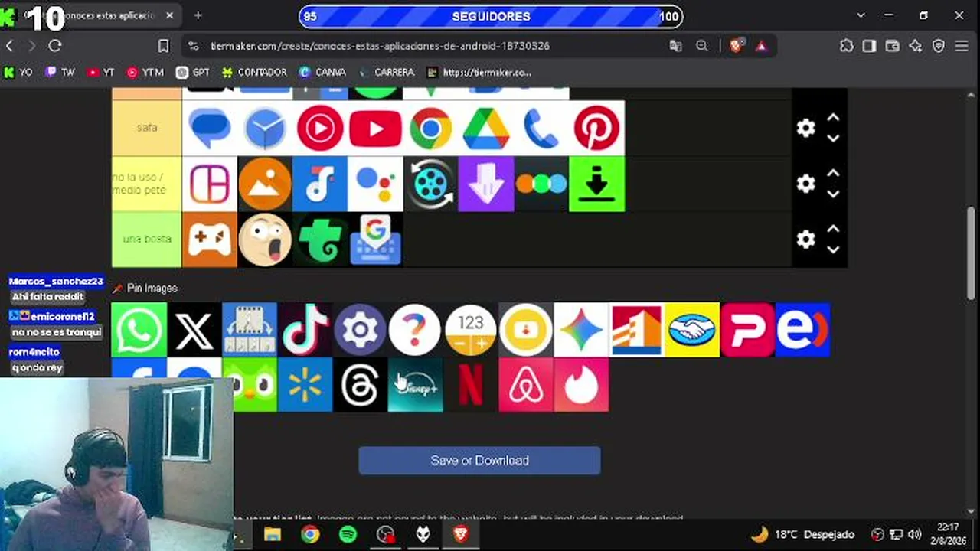This screenshot has width=980, height=551.
Task: Go back to previous page
Action: click(10, 46)
